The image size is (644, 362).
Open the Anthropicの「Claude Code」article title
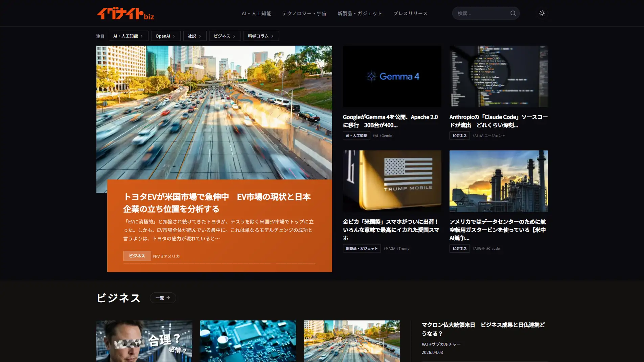[x=499, y=121]
